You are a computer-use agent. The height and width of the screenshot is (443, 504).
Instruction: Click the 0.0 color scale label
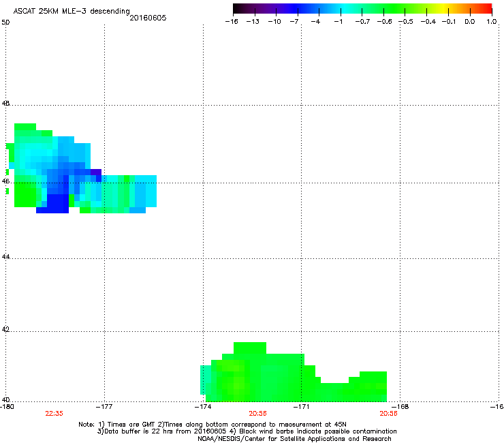pyautogui.click(x=470, y=22)
